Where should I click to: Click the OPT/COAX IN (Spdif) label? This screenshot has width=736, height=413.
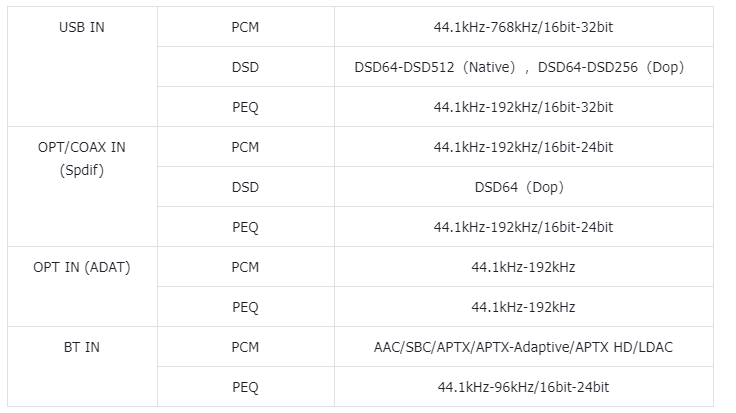(x=82, y=158)
